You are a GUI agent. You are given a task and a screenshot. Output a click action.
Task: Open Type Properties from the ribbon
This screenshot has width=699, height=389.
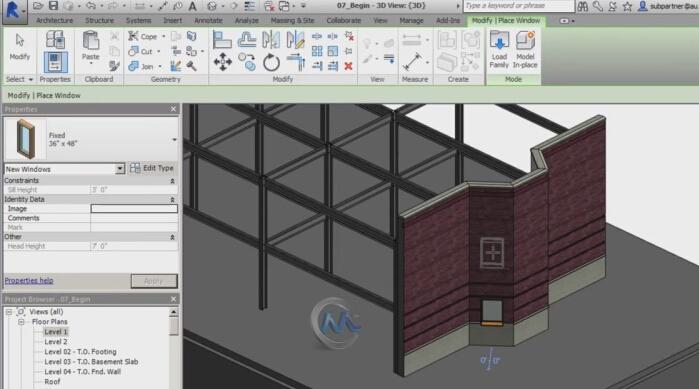[x=55, y=40]
